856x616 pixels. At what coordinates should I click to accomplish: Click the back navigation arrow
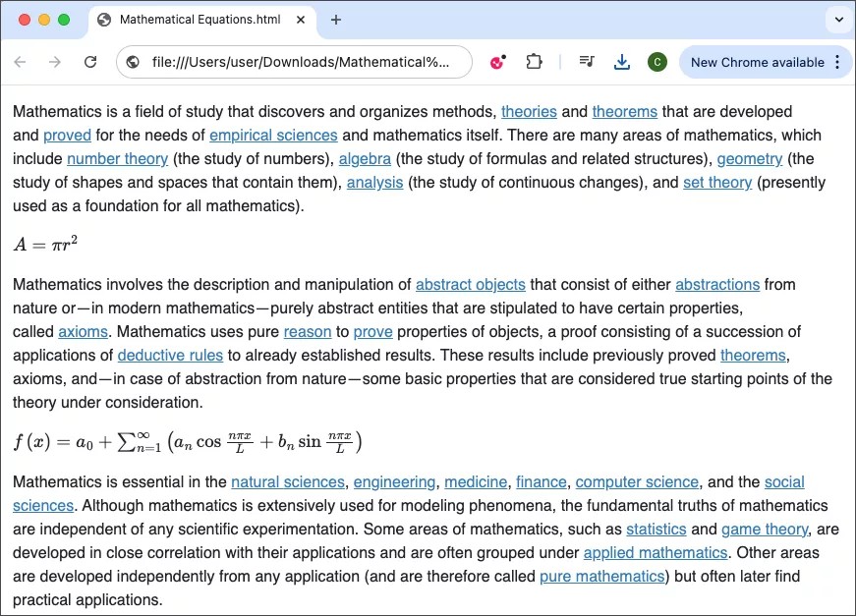tap(20, 61)
